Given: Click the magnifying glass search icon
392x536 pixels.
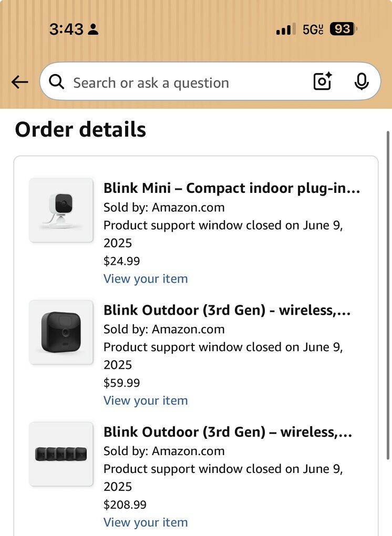Looking at the screenshot, I should [x=56, y=82].
